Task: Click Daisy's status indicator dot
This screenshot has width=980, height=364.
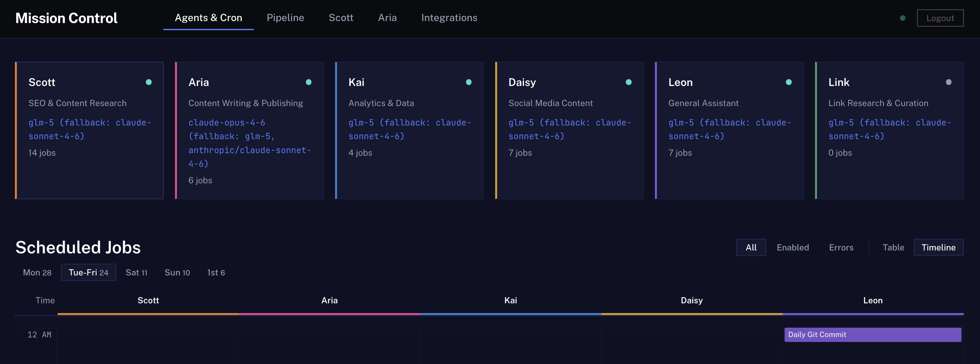Action: 628,82
